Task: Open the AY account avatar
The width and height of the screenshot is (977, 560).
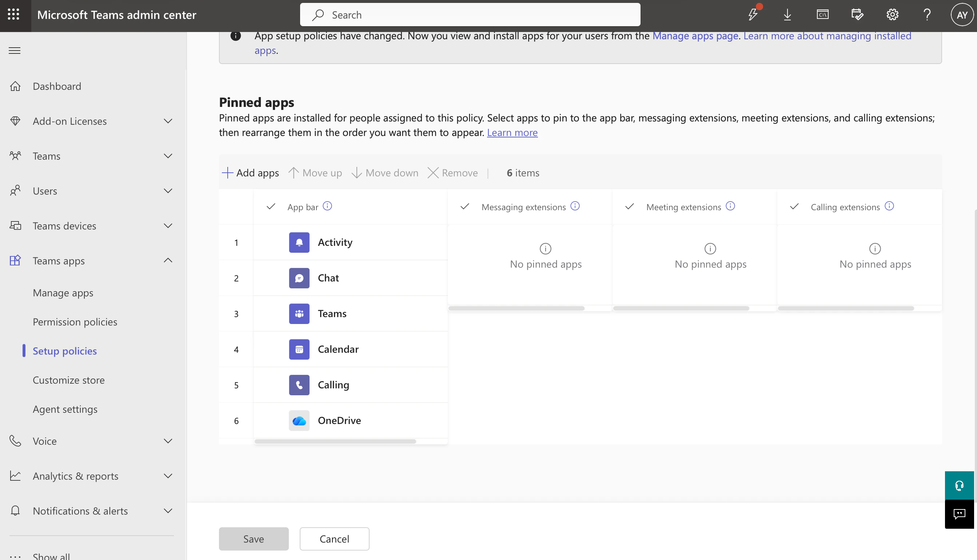Action: pyautogui.click(x=962, y=15)
